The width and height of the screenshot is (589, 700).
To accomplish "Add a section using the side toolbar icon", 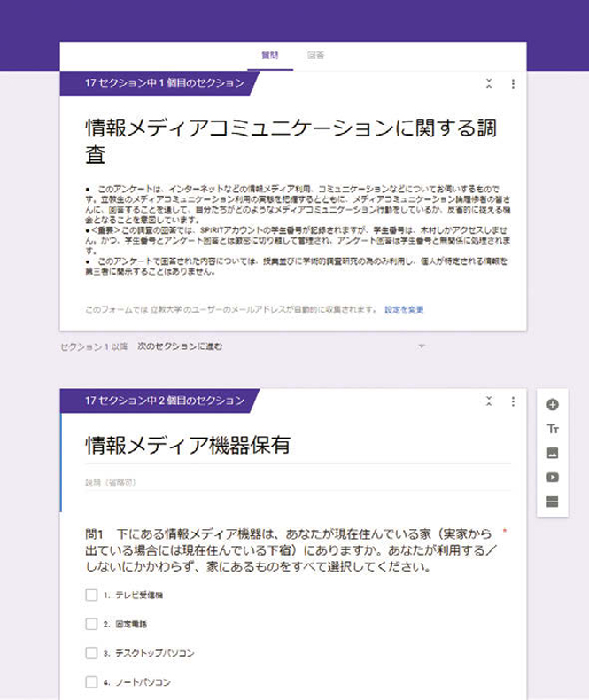I will pyautogui.click(x=553, y=502).
